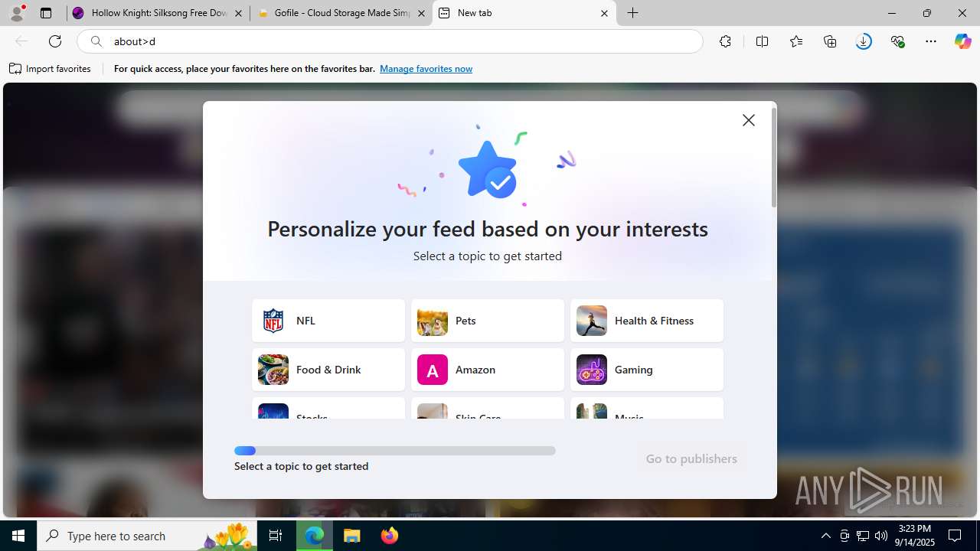This screenshot has height=551, width=980.
Task: Close the New tab tab
Action: [604, 13]
